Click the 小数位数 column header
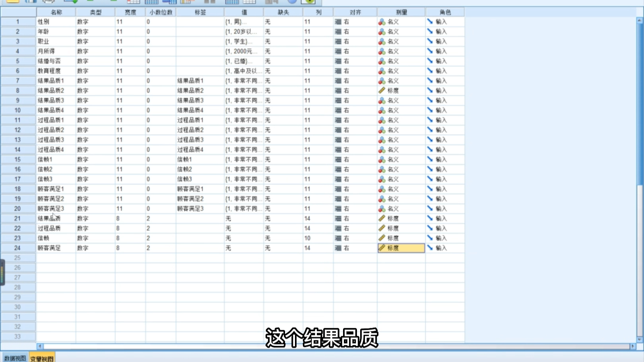The image size is (644, 362). click(161, 12)
